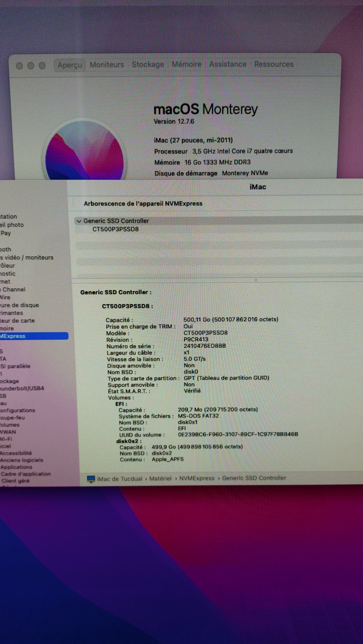Collapse the Generic SSD Controller tree row
This screenshot has width=363, height=644.
(79, 221)
